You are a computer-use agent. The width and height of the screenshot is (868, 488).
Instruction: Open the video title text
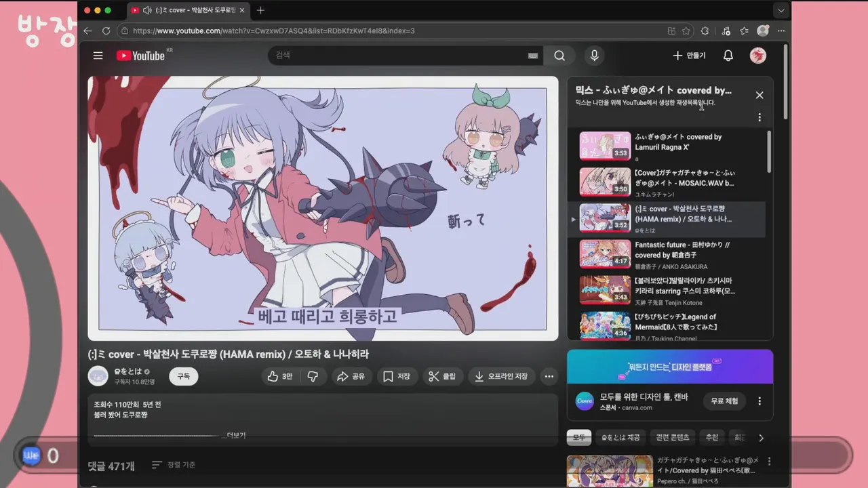[x=229, y=354]
